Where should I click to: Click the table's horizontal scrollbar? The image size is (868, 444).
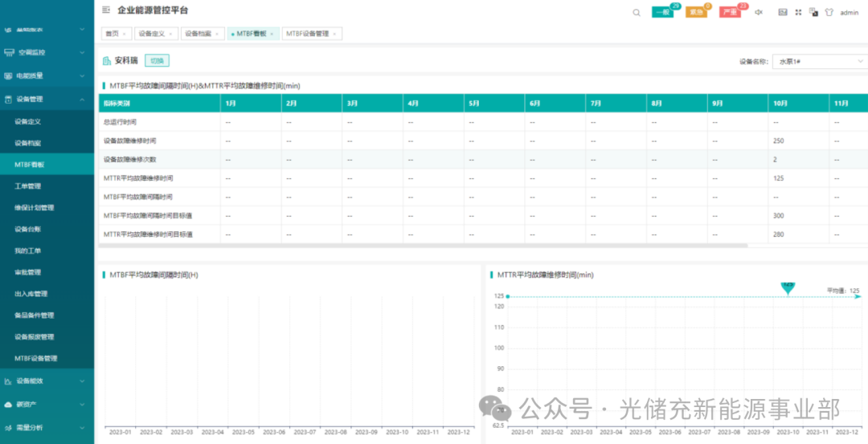tap(423, 245)
